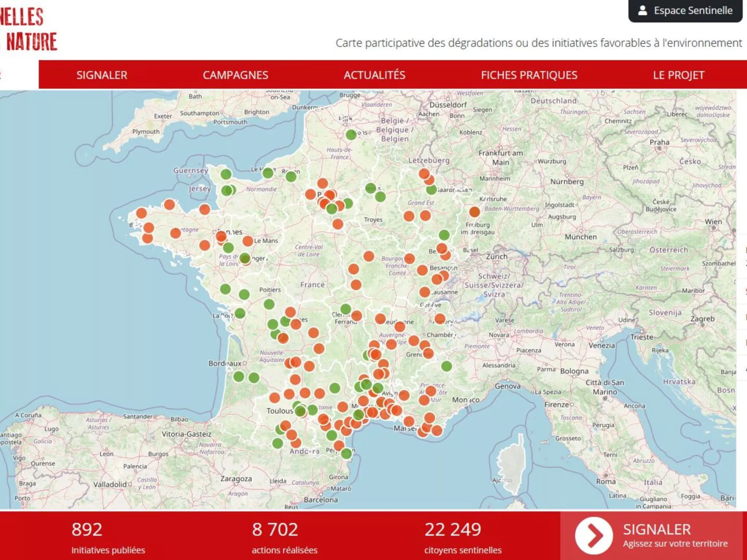Click the user icon in Espace Sentinelle
The height and width of the screenshot is (560, 747).
point(643,11)
